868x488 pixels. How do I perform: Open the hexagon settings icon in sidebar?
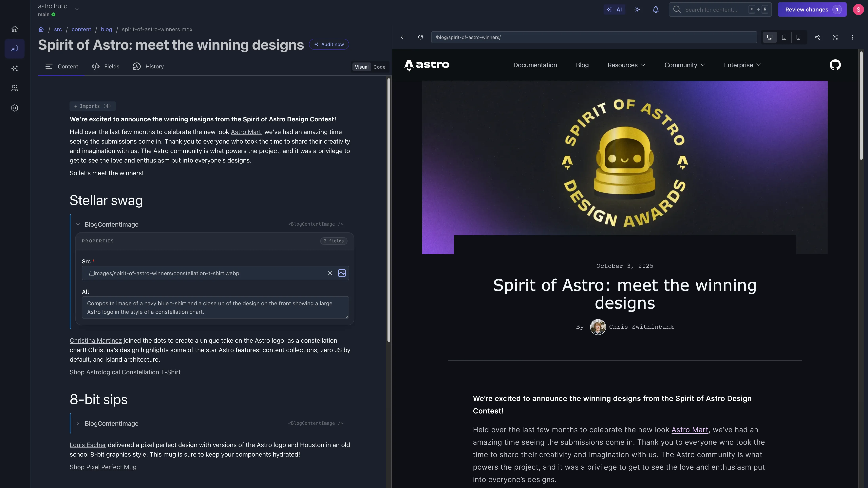click(14, 108)
